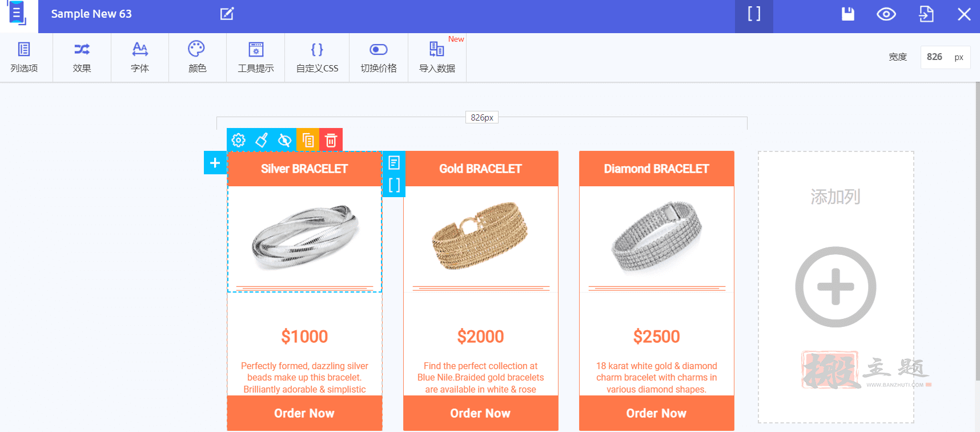The image size is (980, 432).
Task: Click the blue plus button beside Silver column
Action: pos(215,163)
